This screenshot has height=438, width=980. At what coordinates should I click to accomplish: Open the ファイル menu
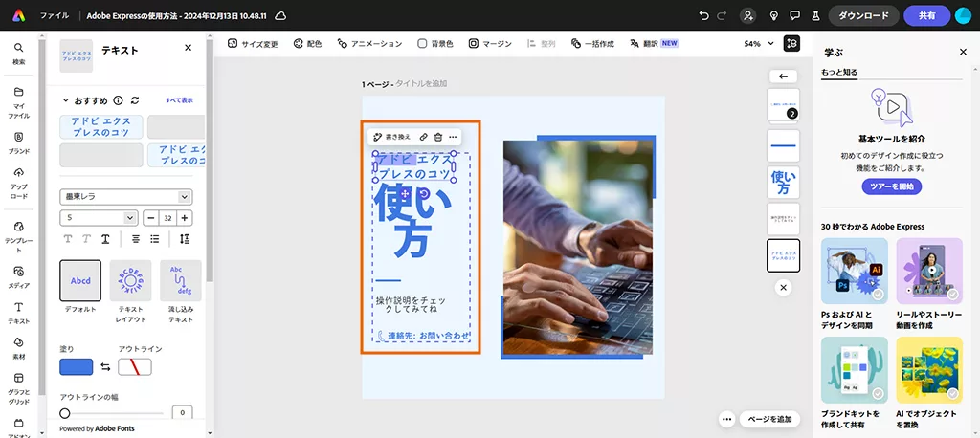tap(55, 15)
